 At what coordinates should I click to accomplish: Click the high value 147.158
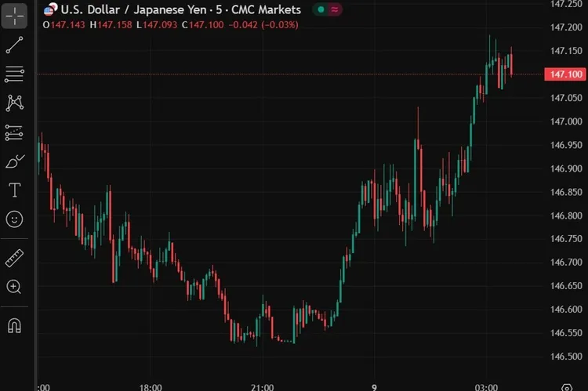114,25
